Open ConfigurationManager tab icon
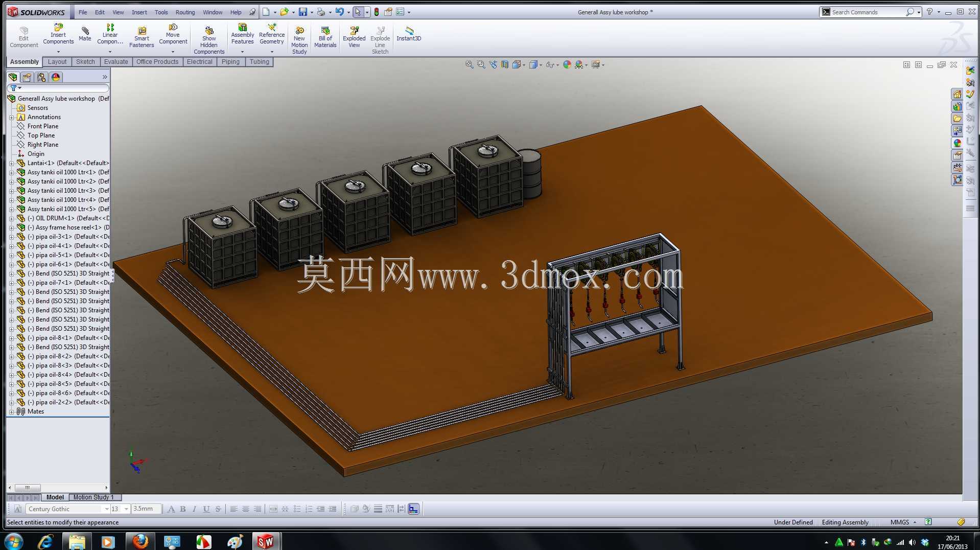 41,77
